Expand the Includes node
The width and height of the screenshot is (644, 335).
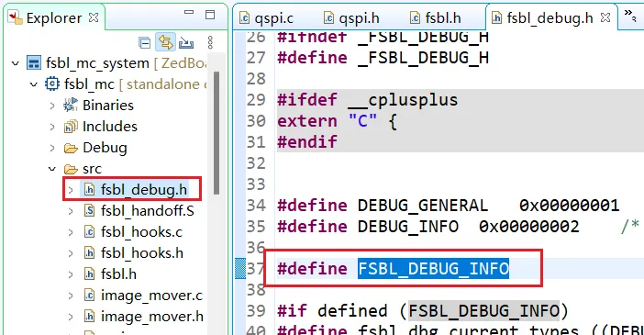click(52, 127)
